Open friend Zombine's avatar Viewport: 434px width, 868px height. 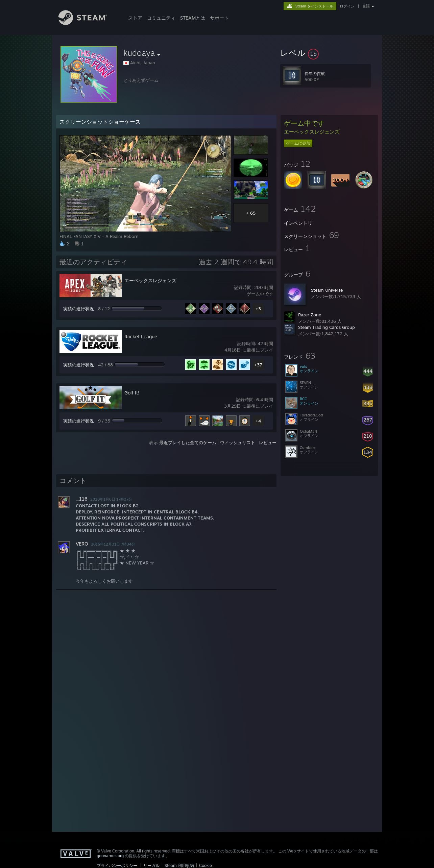point(291,452)
